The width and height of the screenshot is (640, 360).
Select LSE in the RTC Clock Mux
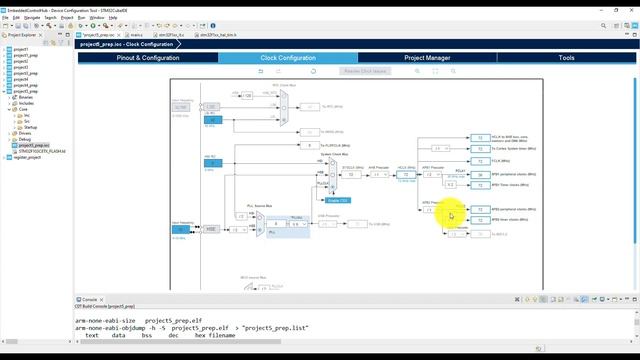(284, 108)
